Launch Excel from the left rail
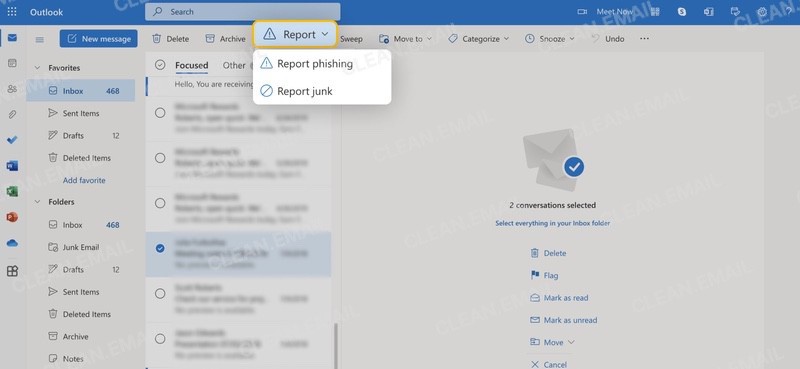 12,191
